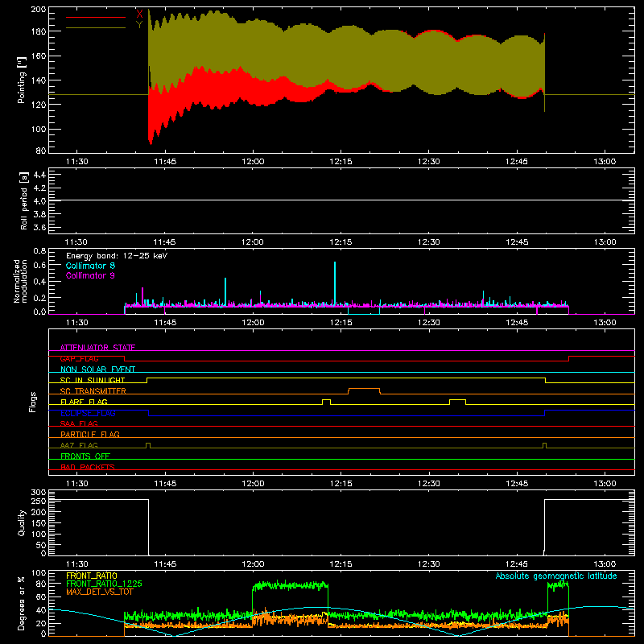Screen dimensions: 644x644
Task: Click the 'SAA_FLAG' label
Action: click(79, 423)
